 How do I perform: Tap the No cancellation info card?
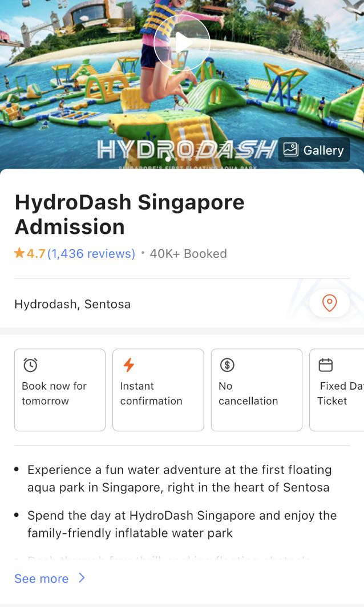256,389
